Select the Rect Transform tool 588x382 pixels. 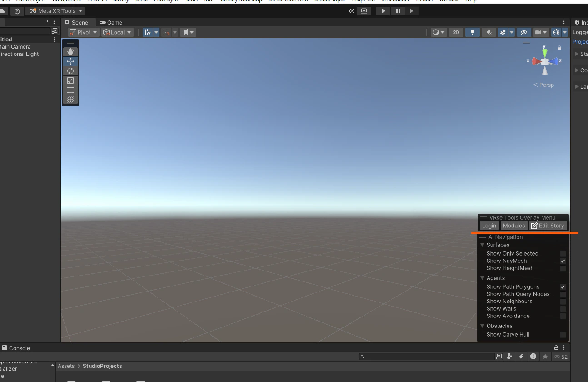click(70, 90)
